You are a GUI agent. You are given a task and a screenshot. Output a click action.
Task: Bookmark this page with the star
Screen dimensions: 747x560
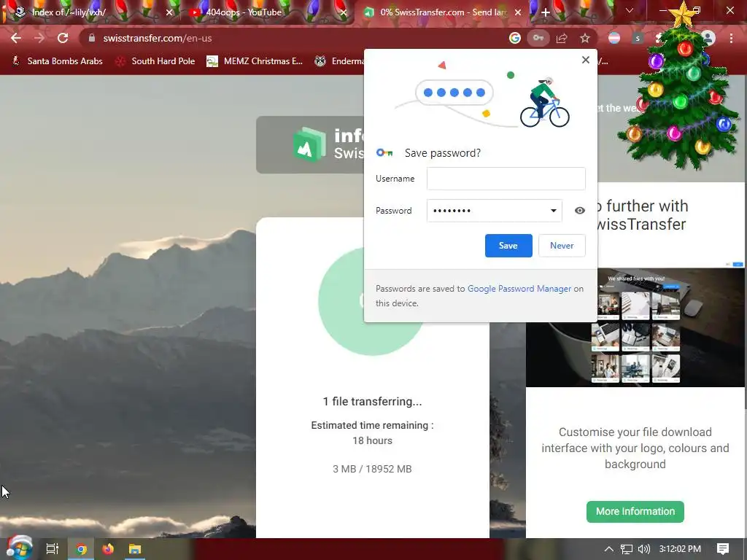pyautogui.click(x=585, y=38)
